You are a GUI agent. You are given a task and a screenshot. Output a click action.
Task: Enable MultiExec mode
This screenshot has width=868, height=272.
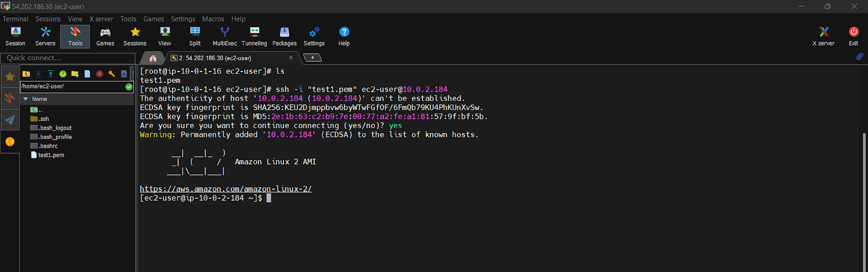[x=225, y=36]
